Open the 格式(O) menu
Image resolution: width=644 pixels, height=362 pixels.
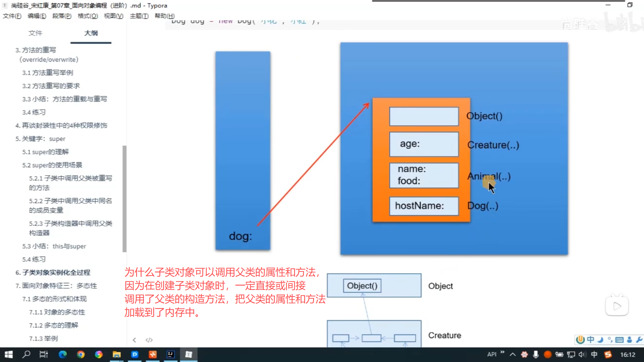(x=88, y=16)
